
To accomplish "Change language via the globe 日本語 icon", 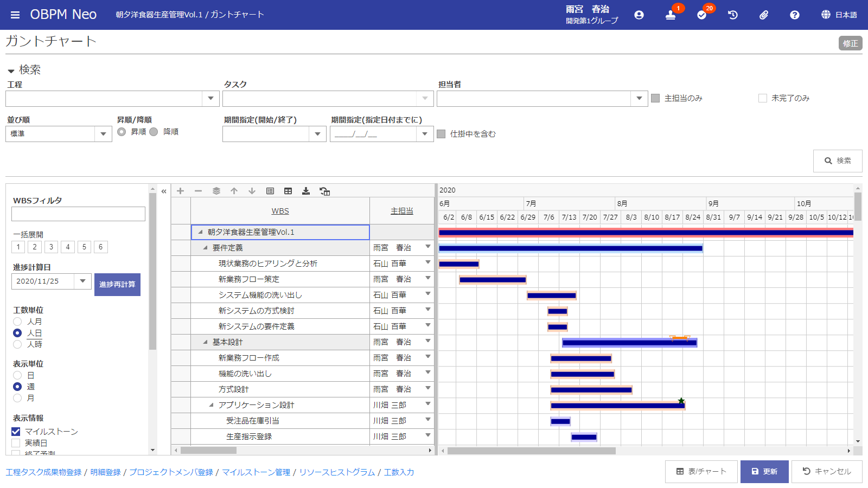I will click(839, 15).
